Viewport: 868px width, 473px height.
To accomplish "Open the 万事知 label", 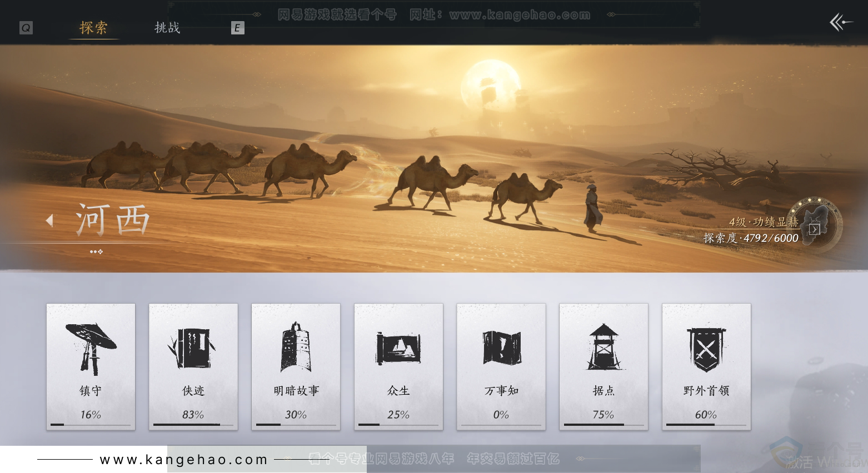I will point(501,391).
